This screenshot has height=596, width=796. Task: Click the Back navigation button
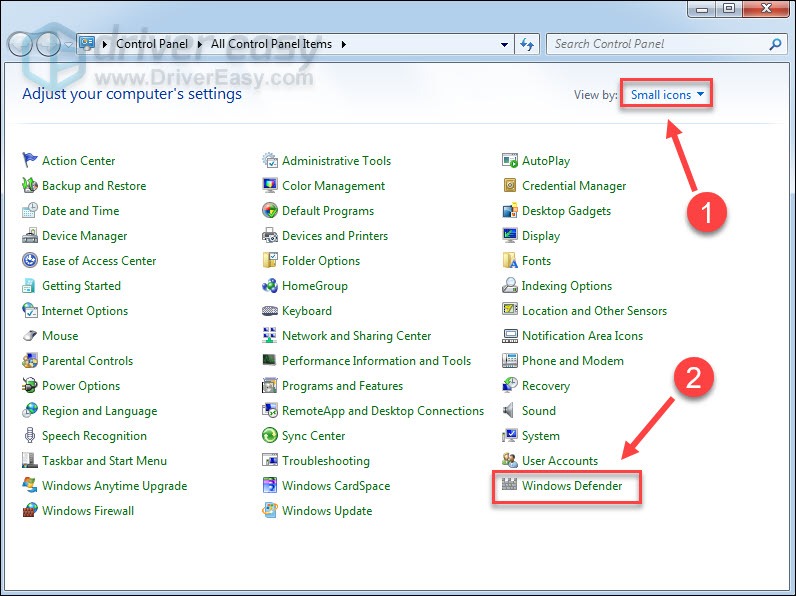click(x=21, y=44)
